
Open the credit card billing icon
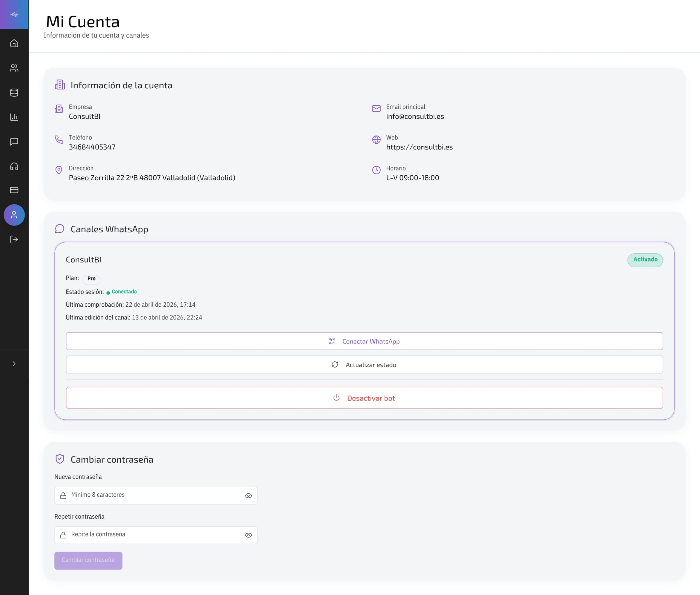click(x=14, y=190)
